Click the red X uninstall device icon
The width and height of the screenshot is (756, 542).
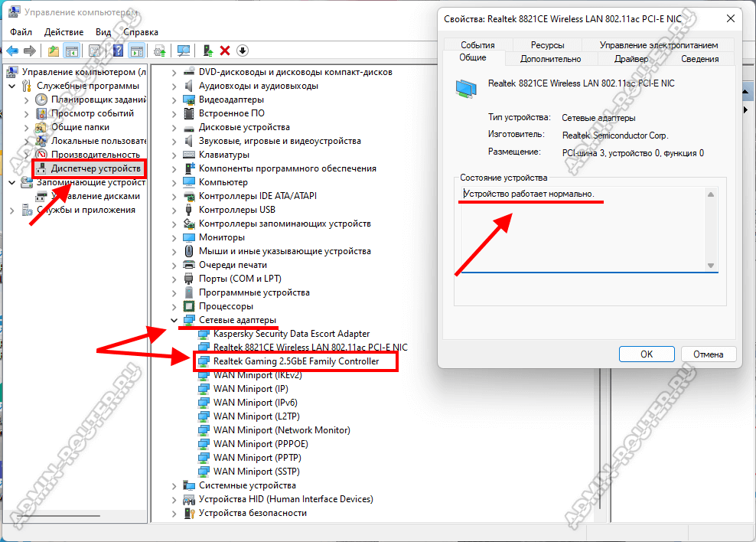click(225, 51)
